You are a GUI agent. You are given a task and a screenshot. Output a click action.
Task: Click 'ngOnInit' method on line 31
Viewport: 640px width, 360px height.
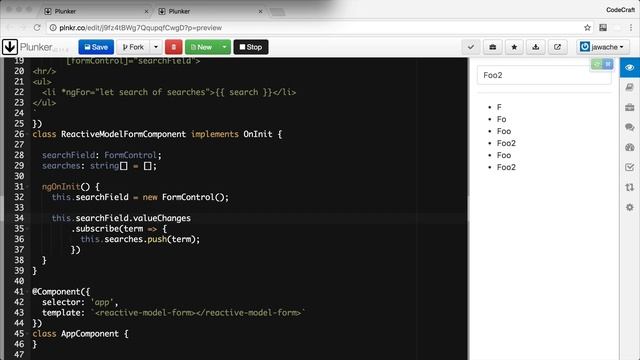[61, 187]
